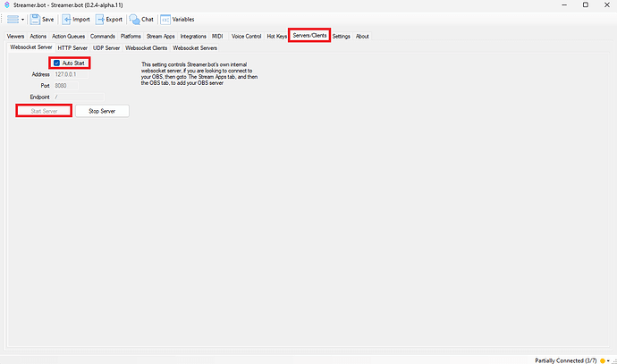
Task: Click the Port input field
Action: pos(78,85)
